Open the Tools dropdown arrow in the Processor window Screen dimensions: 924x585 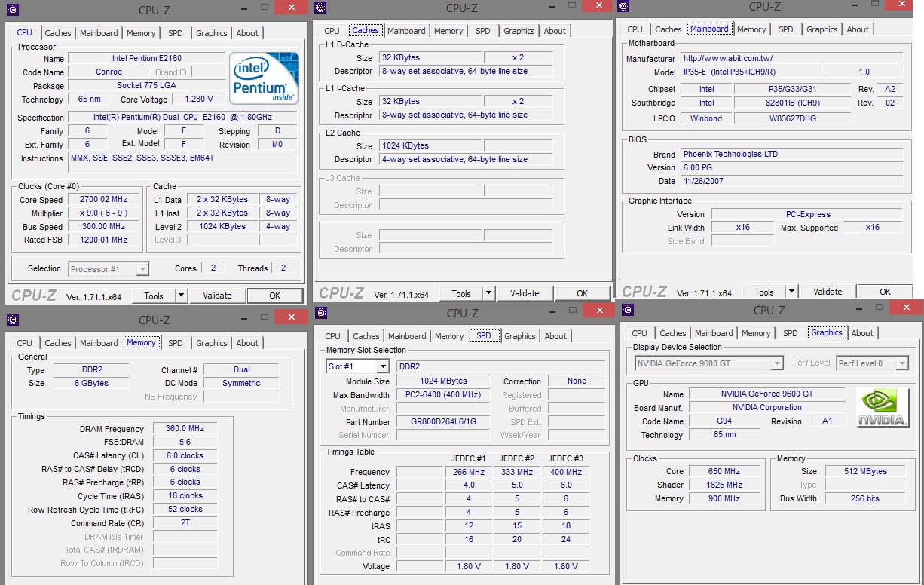tap(181, 296)
